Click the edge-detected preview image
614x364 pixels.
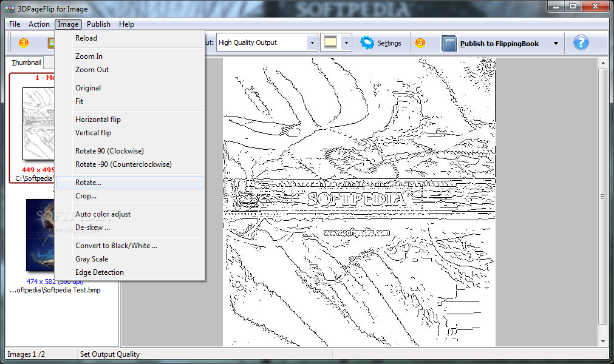click(x=359, y=202)
